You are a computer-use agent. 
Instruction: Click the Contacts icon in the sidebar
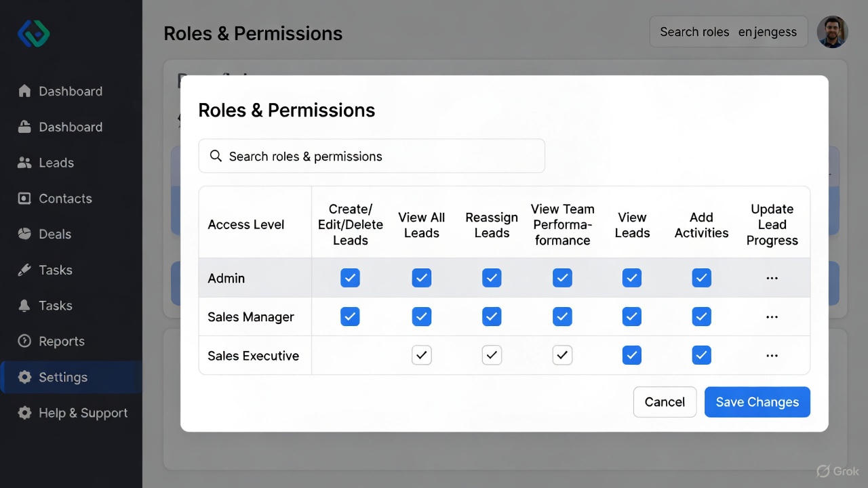24,199
